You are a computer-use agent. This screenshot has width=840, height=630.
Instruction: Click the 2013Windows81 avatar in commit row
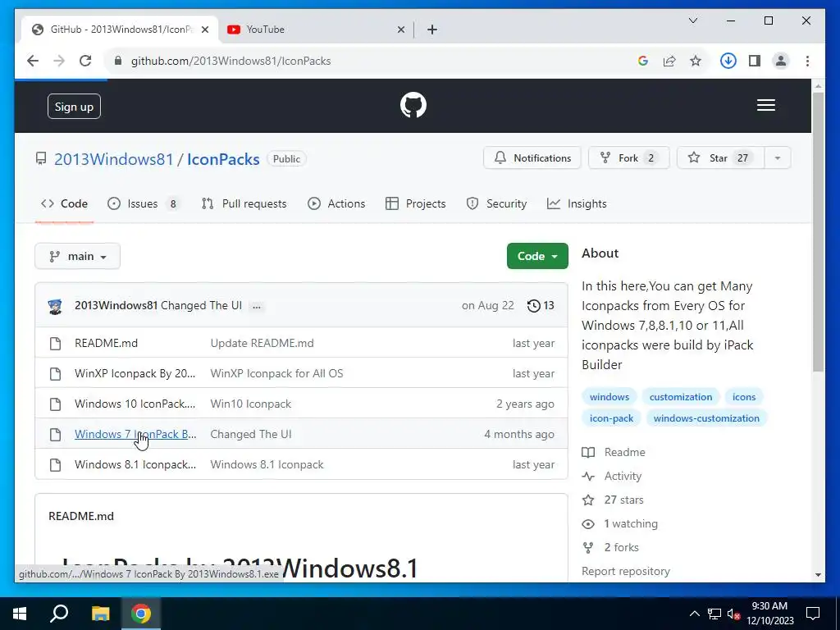coord(55,307)
